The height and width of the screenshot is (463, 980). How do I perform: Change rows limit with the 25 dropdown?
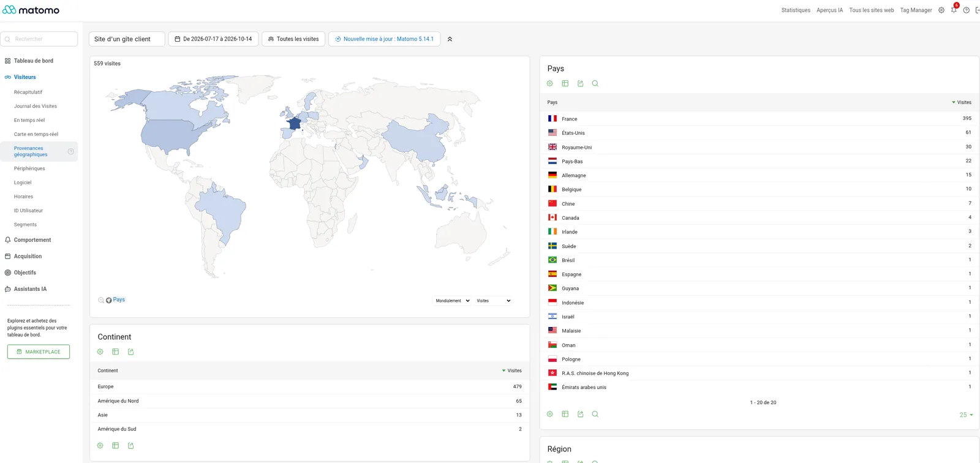click(x=966, y=415)
